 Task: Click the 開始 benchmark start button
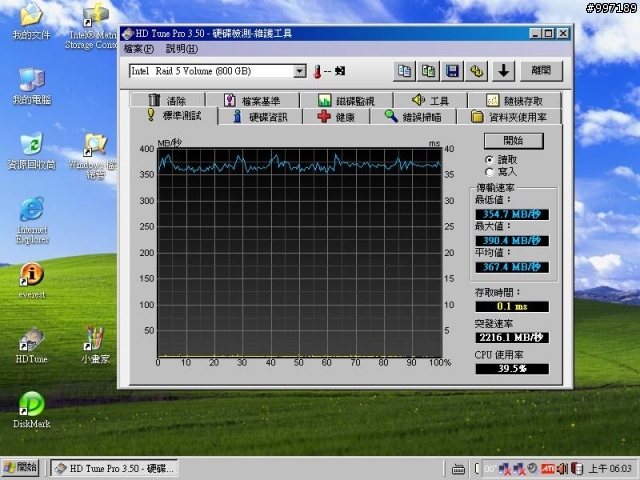[513, 141]
